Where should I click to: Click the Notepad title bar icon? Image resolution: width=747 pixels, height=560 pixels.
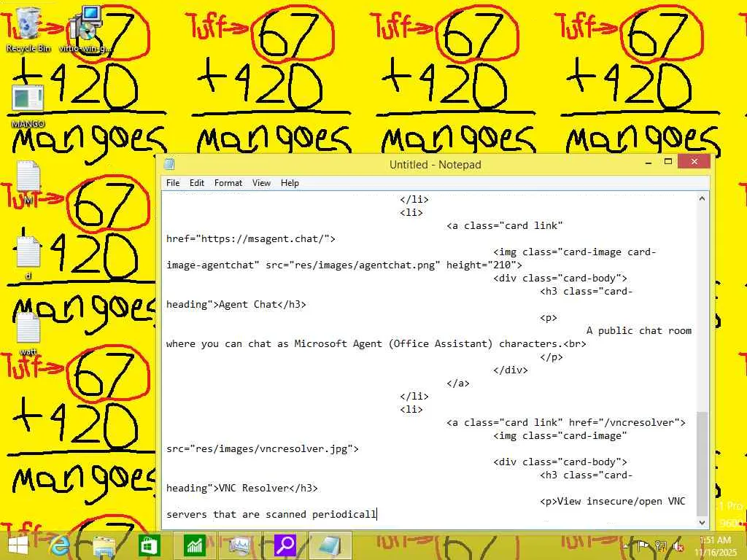click(x=169, y=164)
